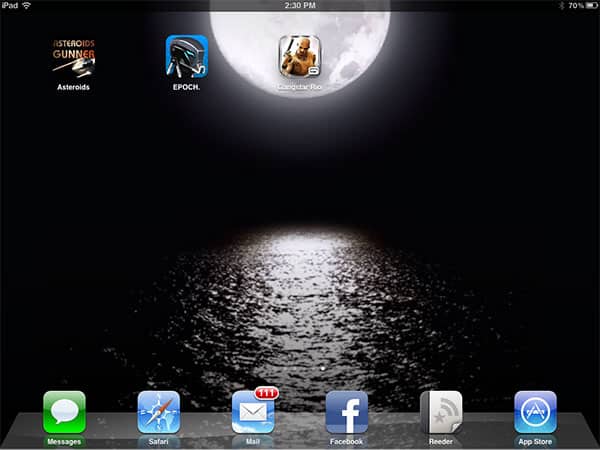Tap the home screen page indicator dot

[x=321, y=368]
